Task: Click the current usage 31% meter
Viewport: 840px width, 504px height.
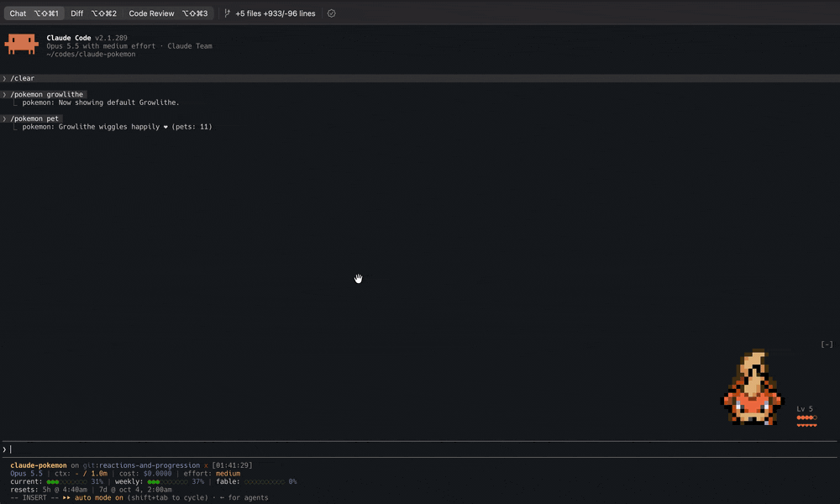Action: [x=57, y=481]
